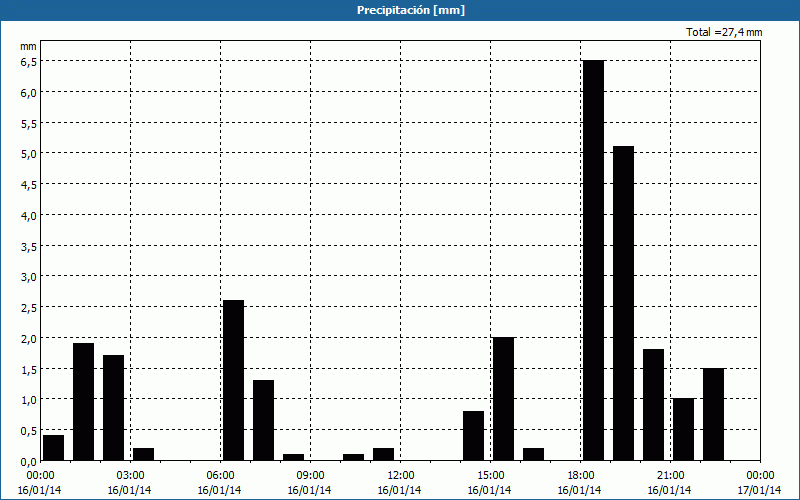This screenshot has width=800, height=500.
Task: Select the 12:00 x-axis time label
Action: (x=401, y=476)
